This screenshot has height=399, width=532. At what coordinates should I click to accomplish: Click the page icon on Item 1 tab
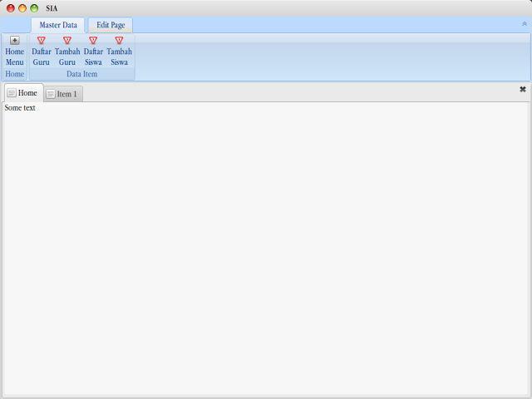point(51,94)
